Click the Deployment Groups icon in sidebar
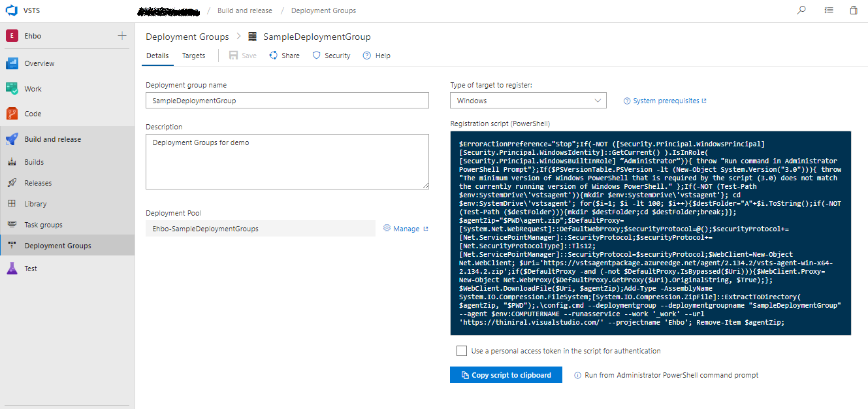The image size is (868, 409). (x=12, y=246)
